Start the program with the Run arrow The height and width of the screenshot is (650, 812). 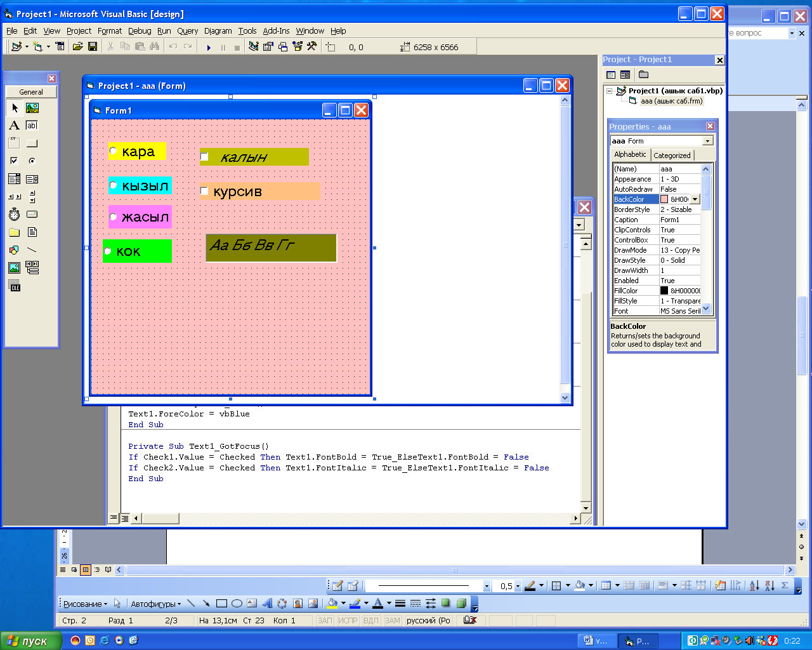point(209,47)
